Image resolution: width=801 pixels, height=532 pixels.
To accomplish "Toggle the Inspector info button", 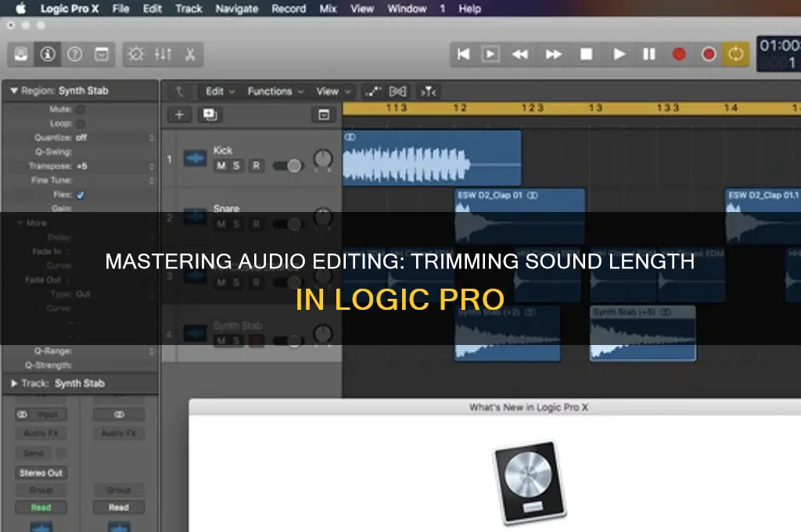I will pos(48,54).
